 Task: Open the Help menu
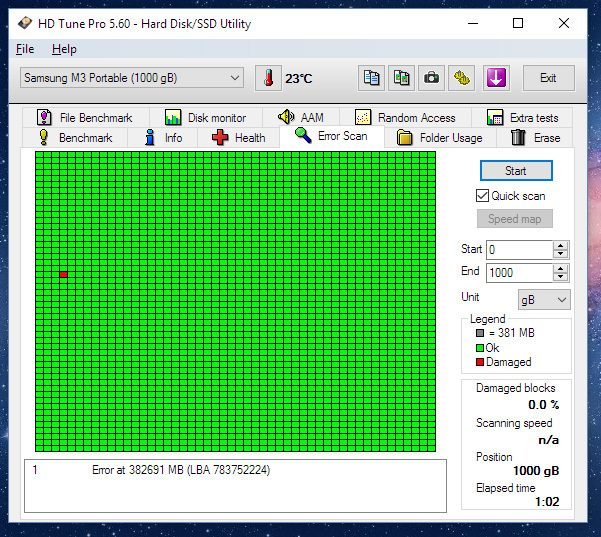click(64, 49)
